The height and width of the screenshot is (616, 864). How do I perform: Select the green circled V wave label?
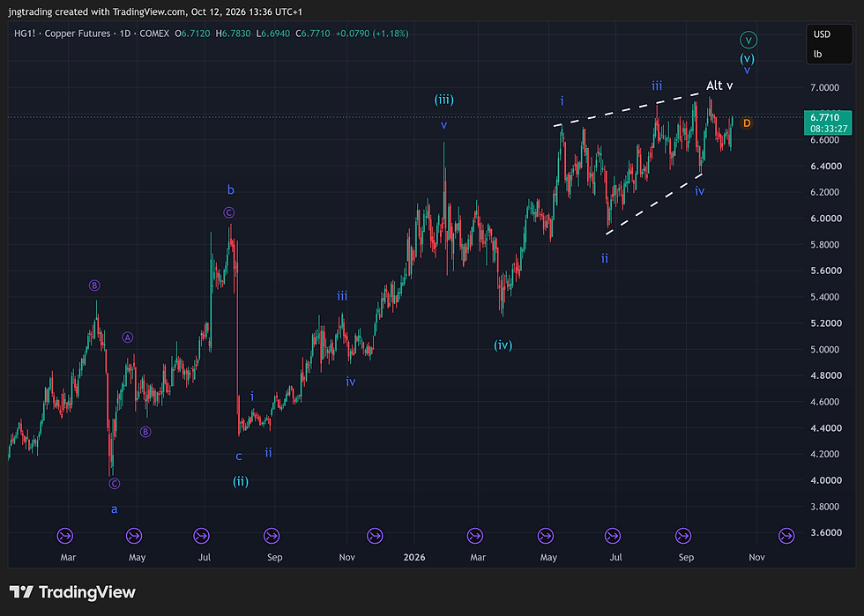749,40
